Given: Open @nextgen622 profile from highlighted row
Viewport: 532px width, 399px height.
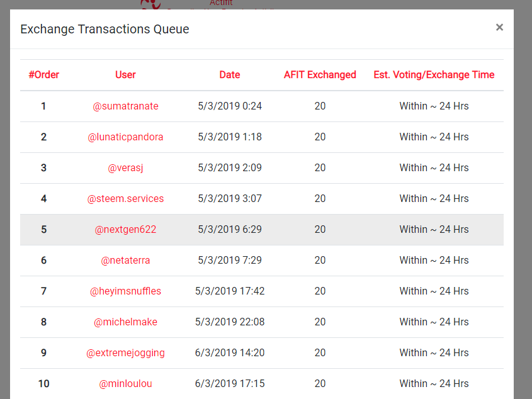Looking at the screenshot, I should [x=125, y=230].
